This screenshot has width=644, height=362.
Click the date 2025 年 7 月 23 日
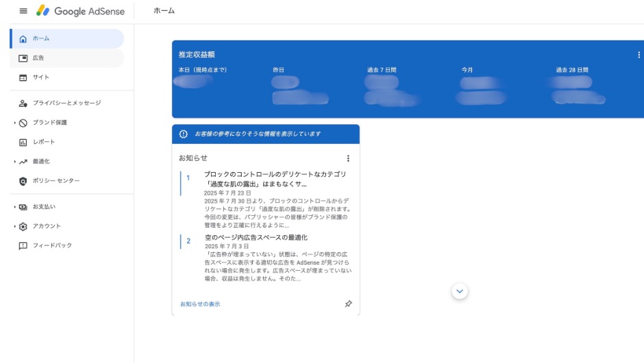coord(227,193)
